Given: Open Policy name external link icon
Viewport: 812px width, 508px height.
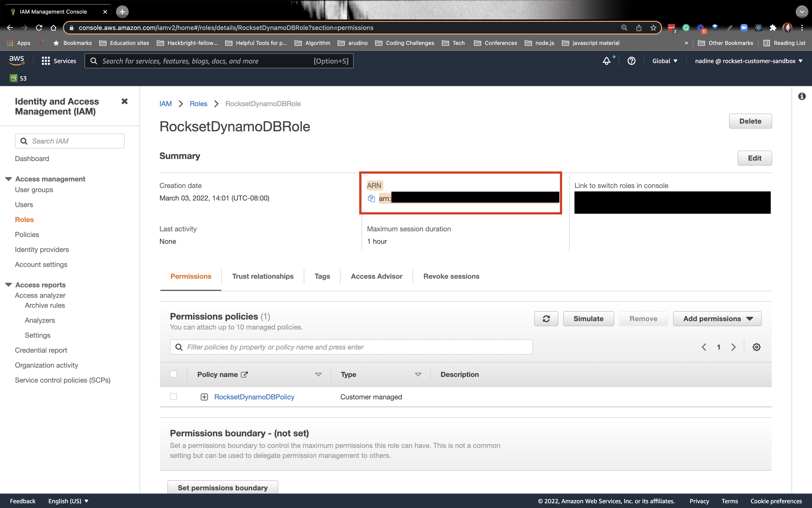Looking at the screenshot, I should [244, 374].
